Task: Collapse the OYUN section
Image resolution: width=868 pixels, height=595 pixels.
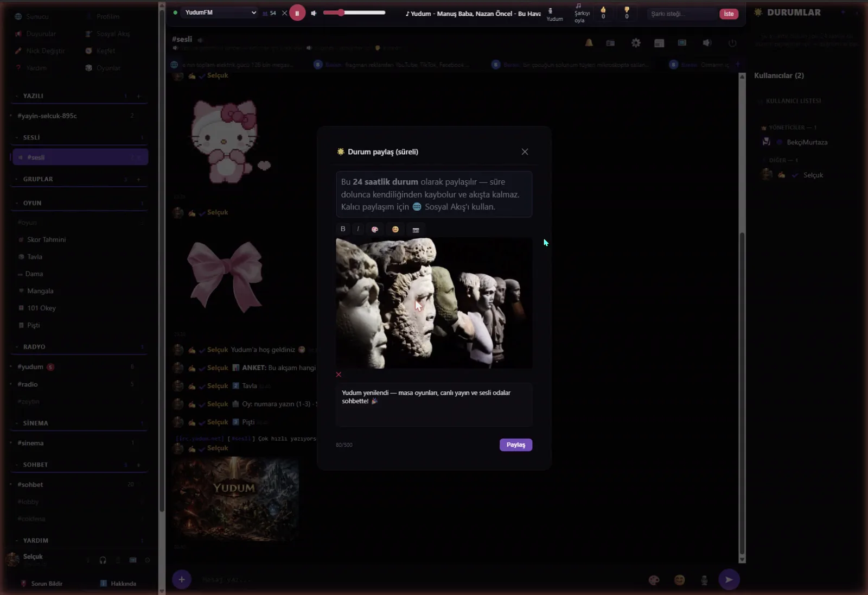Action: 32,203
